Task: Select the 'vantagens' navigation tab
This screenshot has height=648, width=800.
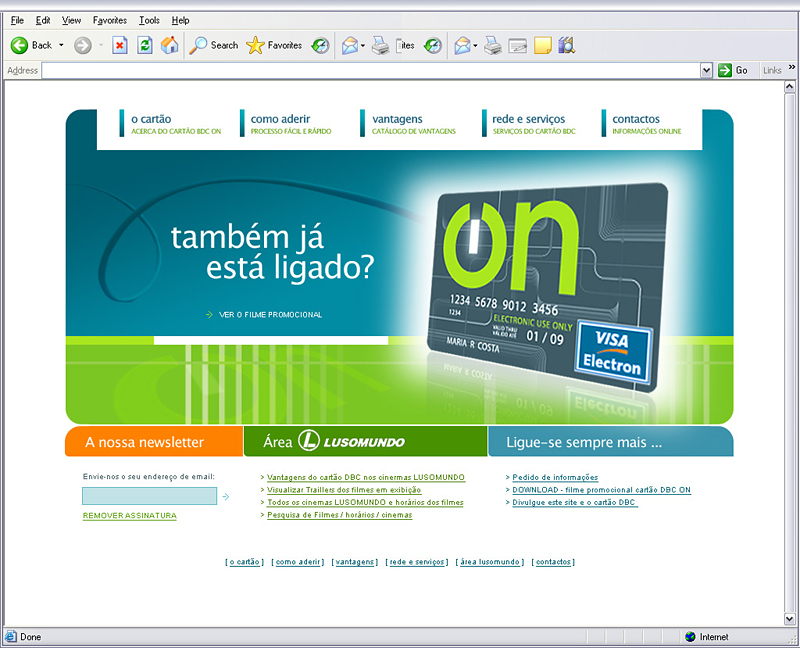Action: [408, 123]
